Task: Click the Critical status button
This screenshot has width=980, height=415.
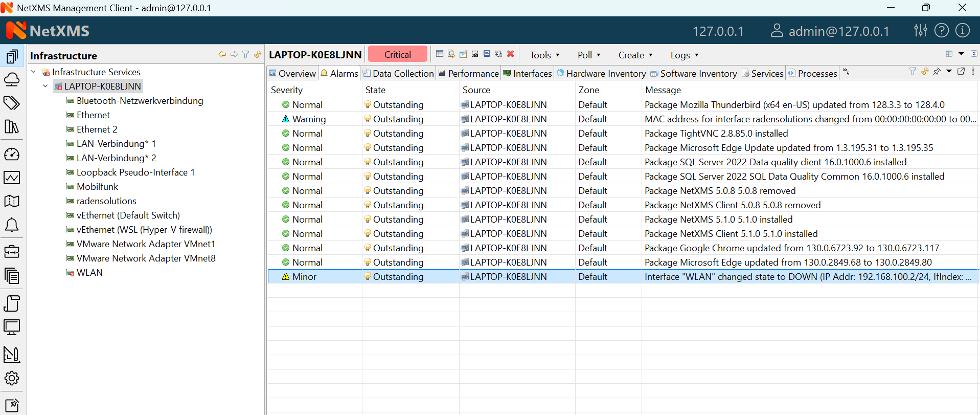Action: click(x=397, y=54)
